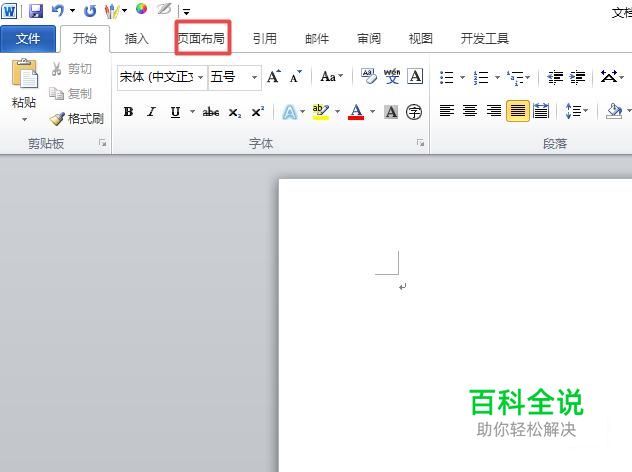Viewport: 632px width, 472px height.
Task: Toggle Underline formatting
Action: 175,112
